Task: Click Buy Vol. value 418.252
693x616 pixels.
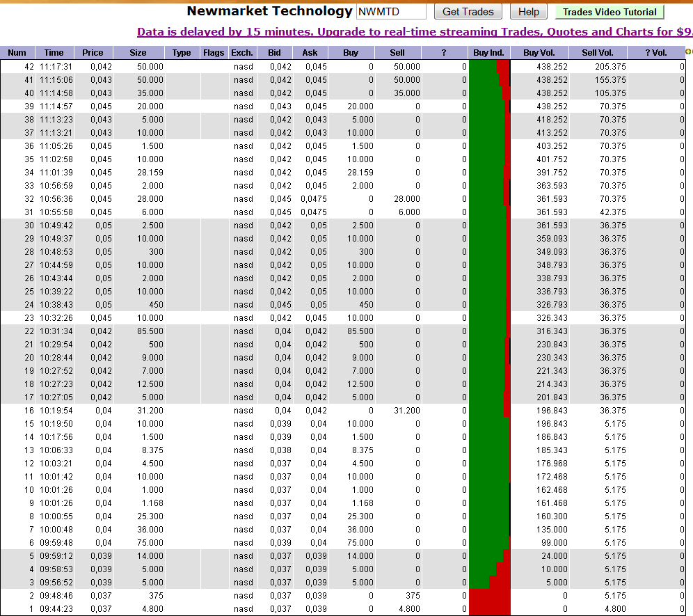Action: [552, 120]
